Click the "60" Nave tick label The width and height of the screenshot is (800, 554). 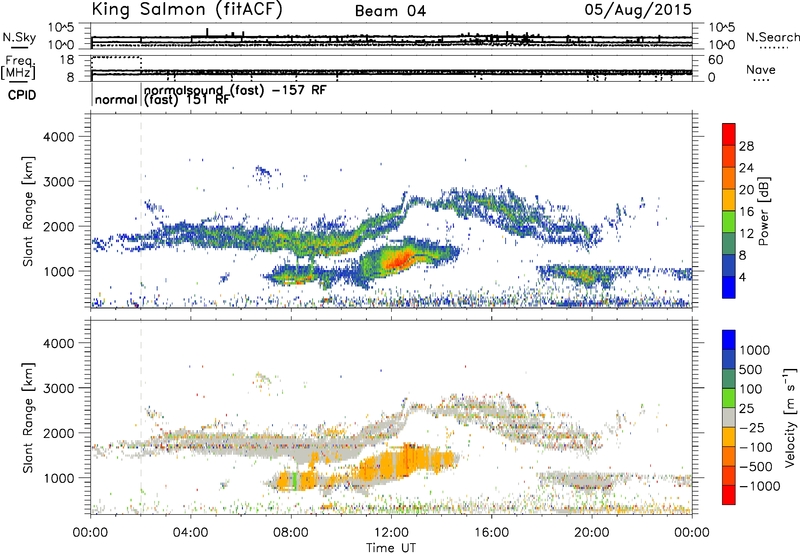point(715,60)
